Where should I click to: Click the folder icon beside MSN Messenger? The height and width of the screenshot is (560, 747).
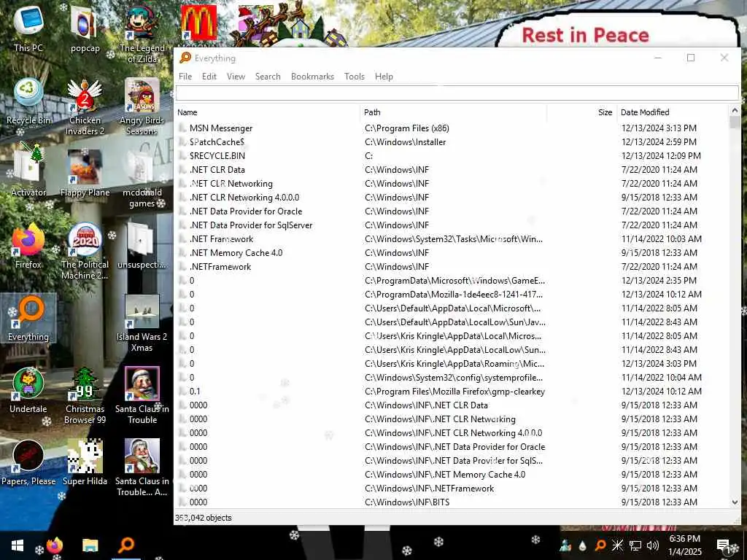182,128
